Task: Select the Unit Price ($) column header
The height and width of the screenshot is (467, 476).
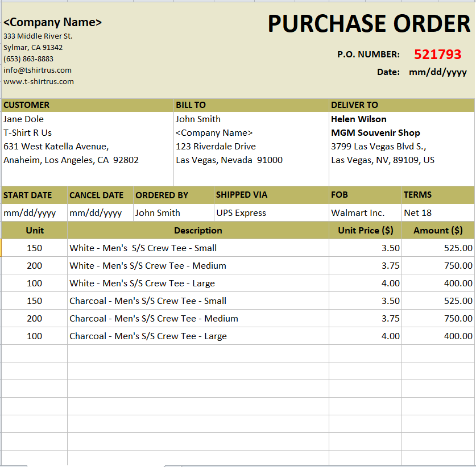Action: (x=365, y=231)
